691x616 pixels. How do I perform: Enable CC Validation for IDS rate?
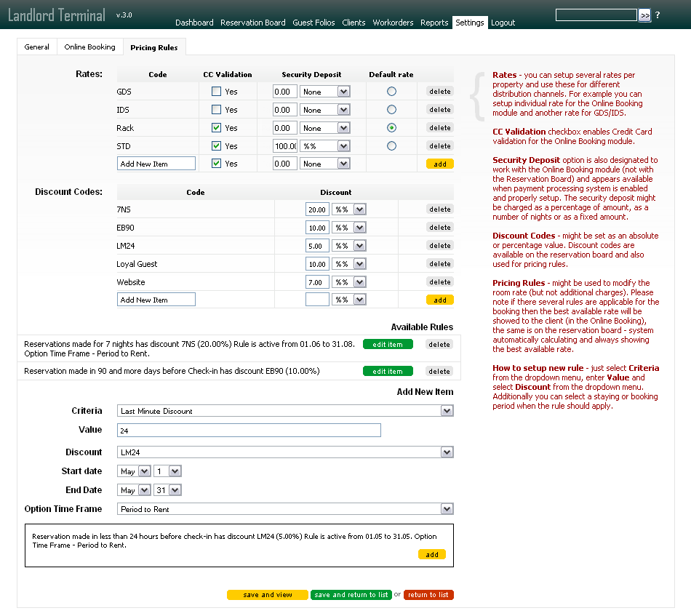(x=216, y=110)
